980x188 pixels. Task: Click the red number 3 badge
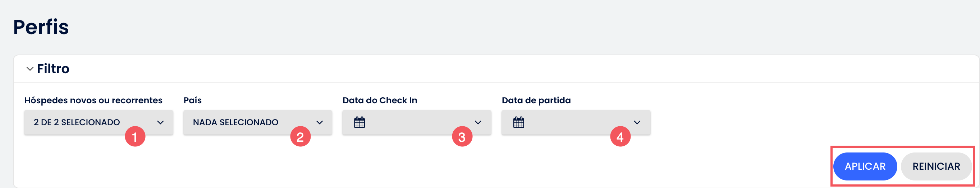tap(462, 137)
